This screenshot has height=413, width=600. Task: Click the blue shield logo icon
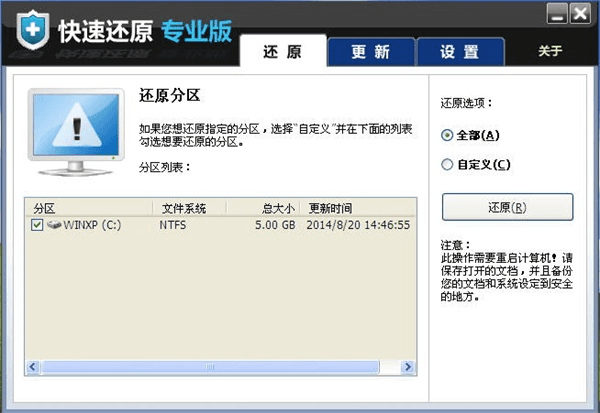tap(33, 30)
